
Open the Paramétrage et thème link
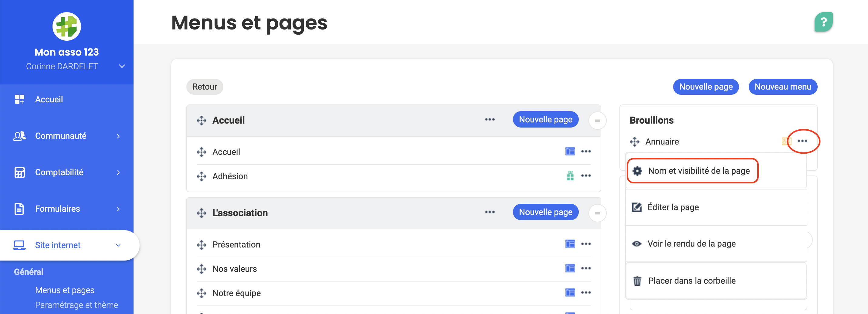pos(76,305)
